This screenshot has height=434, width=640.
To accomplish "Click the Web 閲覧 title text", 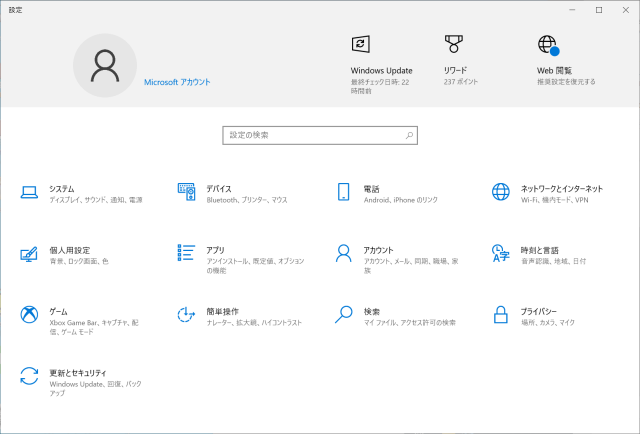I will [x=554, y=70].
